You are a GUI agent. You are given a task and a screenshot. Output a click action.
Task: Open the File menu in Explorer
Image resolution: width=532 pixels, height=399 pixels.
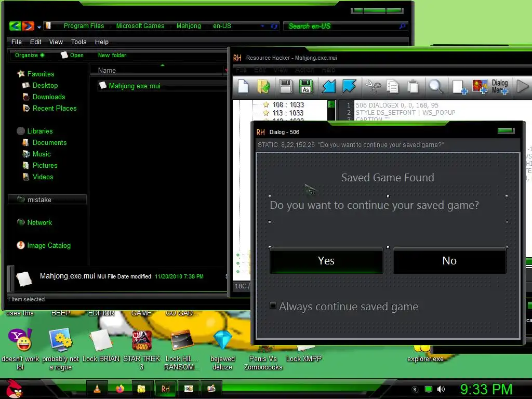click(16, 42)
